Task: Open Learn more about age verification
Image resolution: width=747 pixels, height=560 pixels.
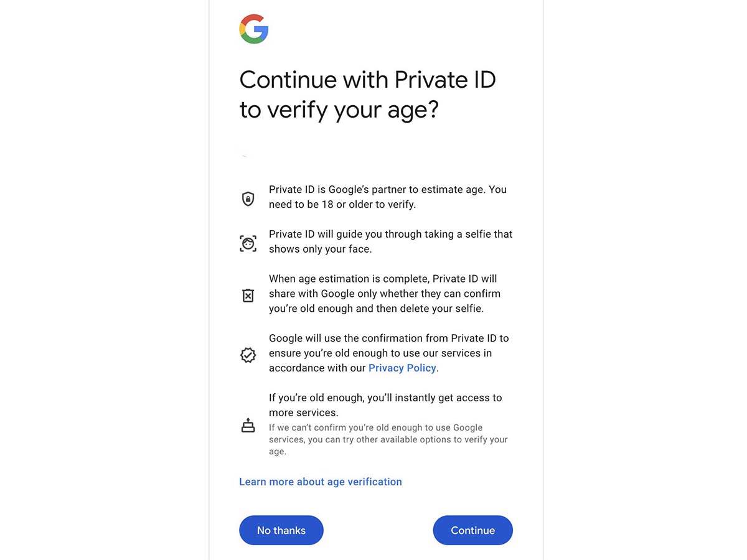Action: 320,481
